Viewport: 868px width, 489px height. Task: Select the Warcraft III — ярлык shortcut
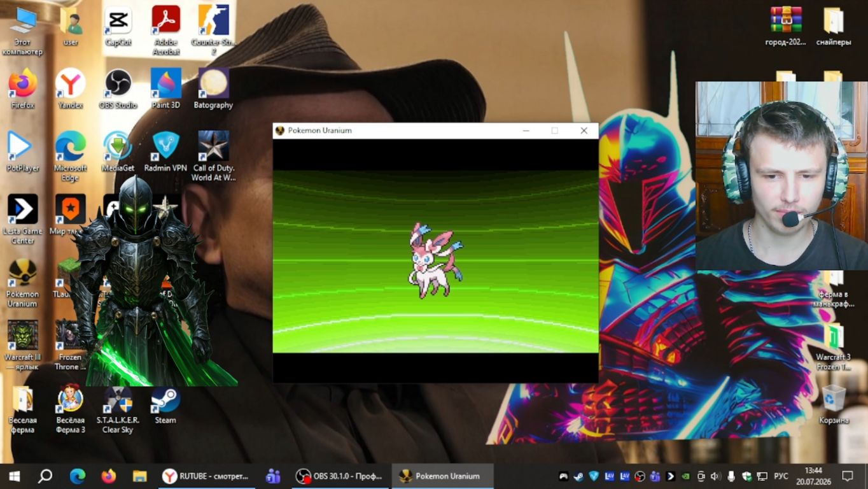click(x=23, y=345)
